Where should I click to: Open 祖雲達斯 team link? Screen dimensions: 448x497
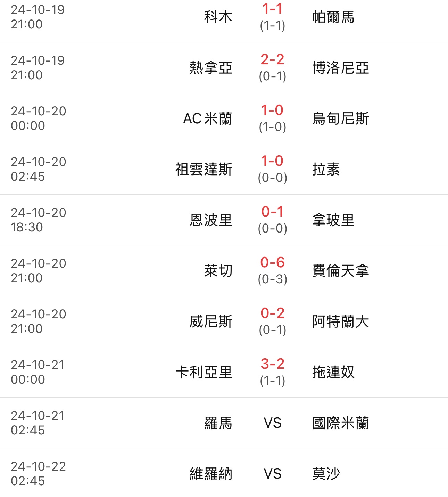tap(204, 169)
